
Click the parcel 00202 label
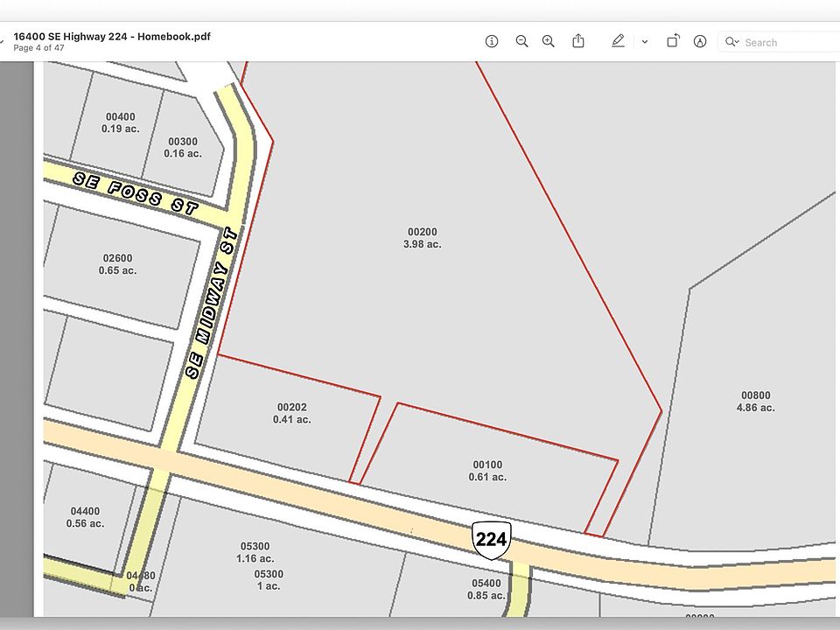[291, 413]
